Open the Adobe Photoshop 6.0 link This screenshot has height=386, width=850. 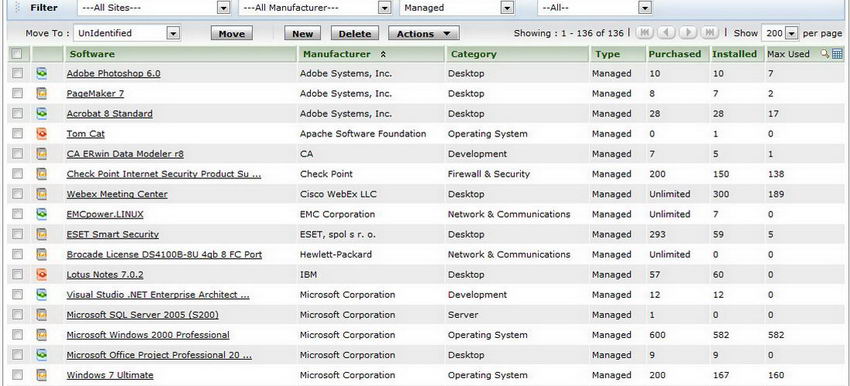(x=113, y=73)
